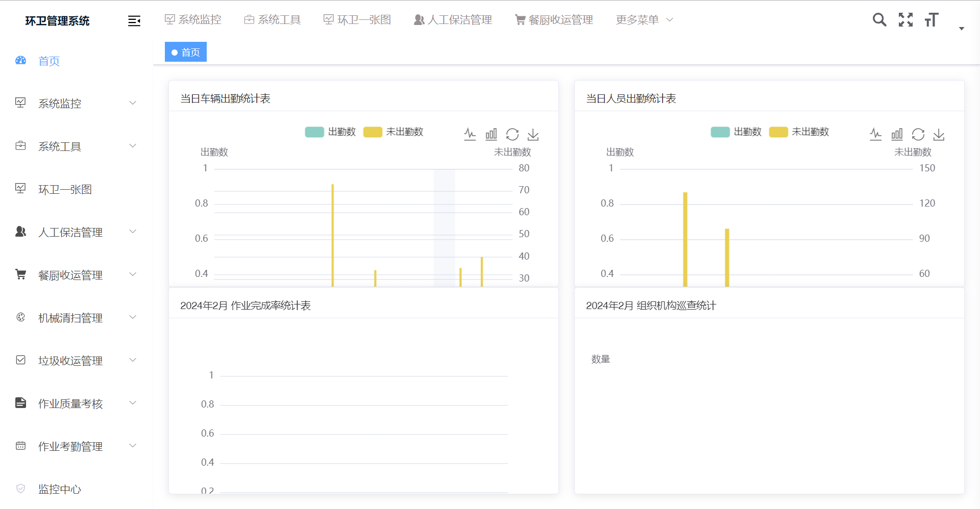The image size is (980, 509).
Task: Click the 机械清扫管理 icon in sidebar
Action: 21,317
